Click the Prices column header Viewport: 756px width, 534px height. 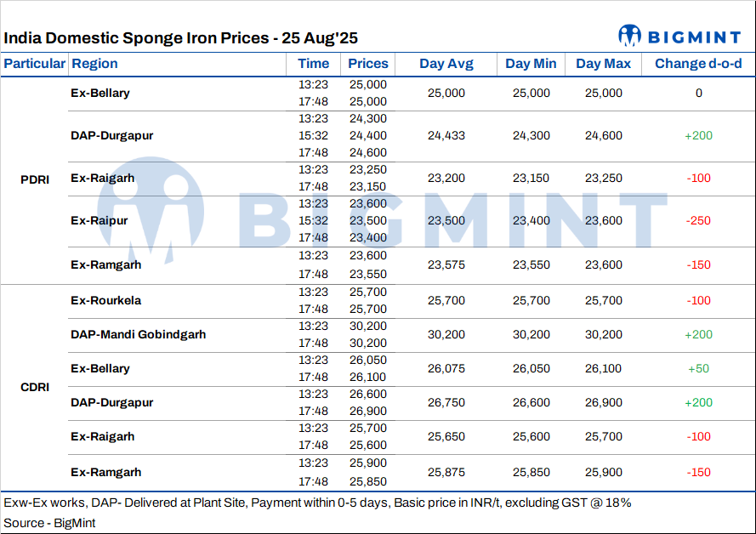[x=367, y=64]
